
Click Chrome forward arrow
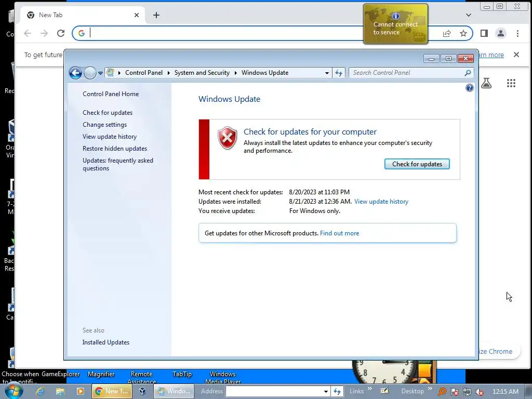[44, 33]
